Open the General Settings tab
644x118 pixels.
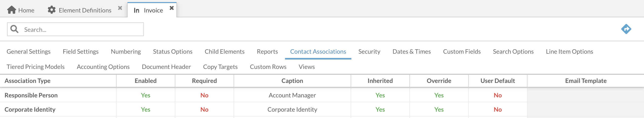point(29,52)
